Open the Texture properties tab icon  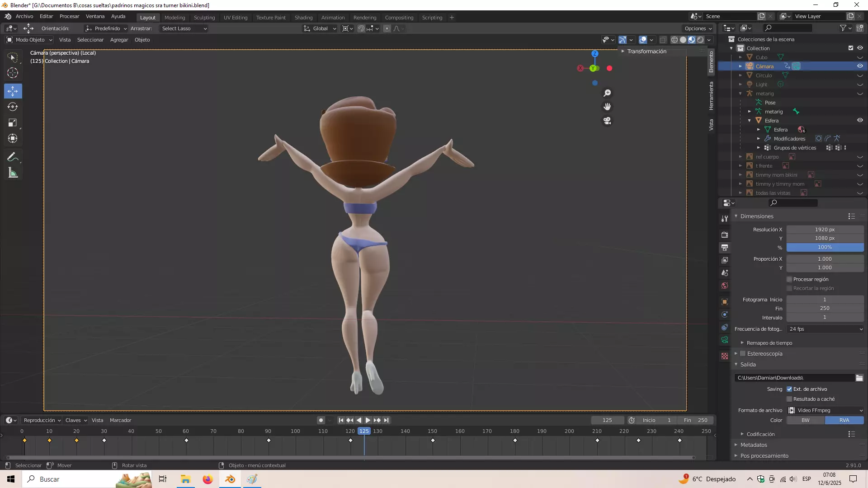click(x=725, y=356)
